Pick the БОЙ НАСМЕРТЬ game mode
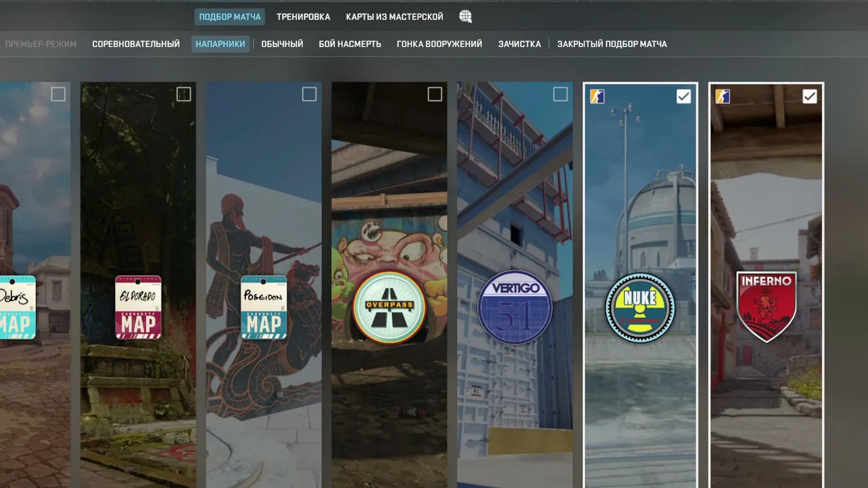Viewport: 868px width, 488px height. tap(350, 44)
